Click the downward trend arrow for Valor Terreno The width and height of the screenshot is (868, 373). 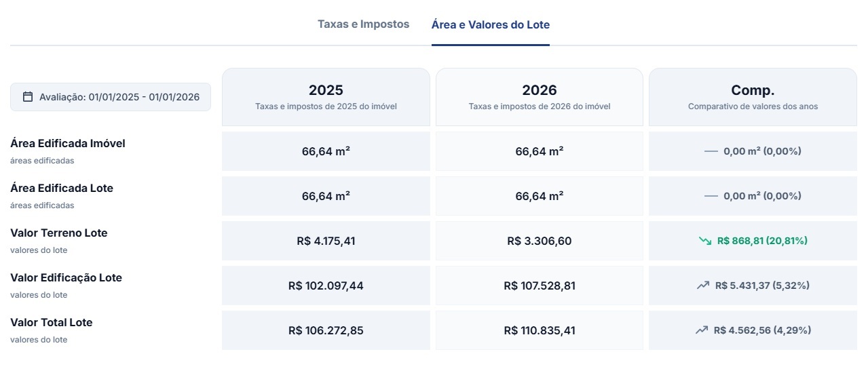click(704, 241)
